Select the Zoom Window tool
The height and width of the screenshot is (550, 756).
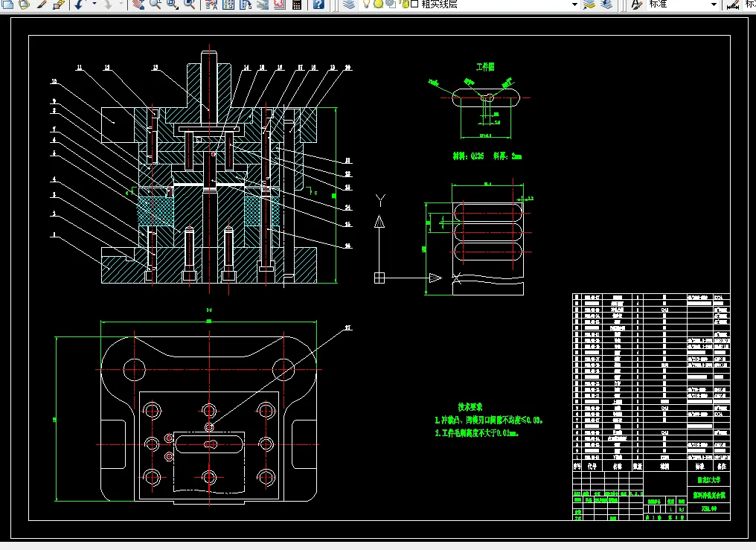click(x=172, y=4)
